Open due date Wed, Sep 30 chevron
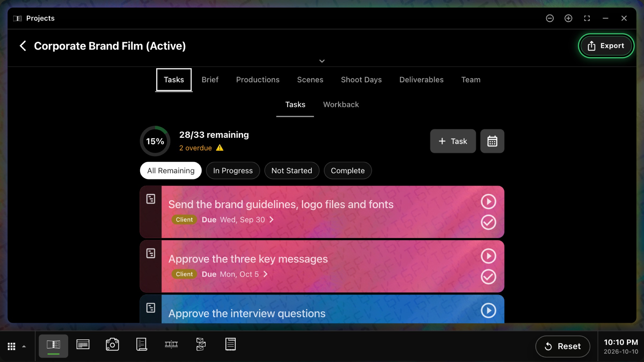This screenshot has width=644, height=362. pos(272,220)
